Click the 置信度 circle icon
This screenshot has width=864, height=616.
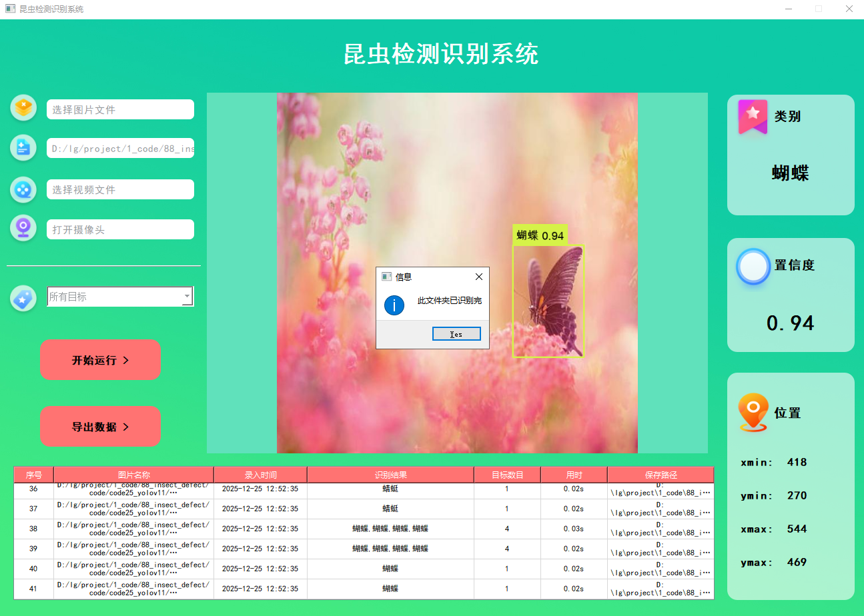753,267
